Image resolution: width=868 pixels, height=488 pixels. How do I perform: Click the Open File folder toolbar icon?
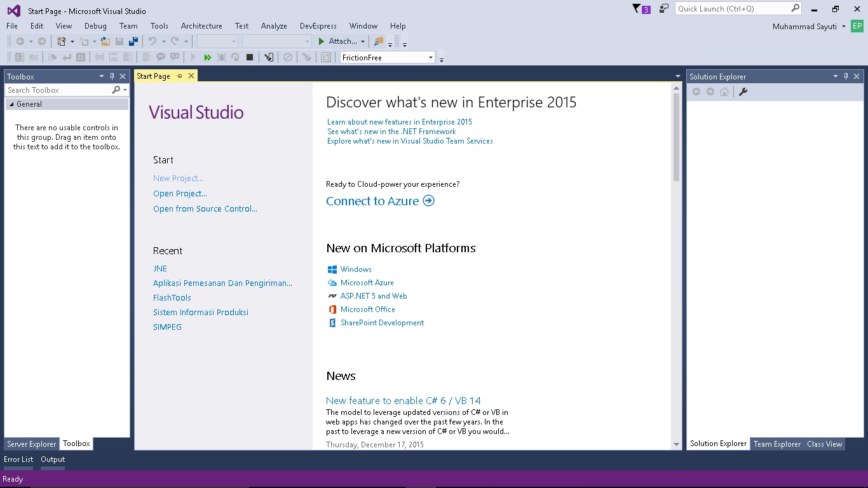point(105,41)
